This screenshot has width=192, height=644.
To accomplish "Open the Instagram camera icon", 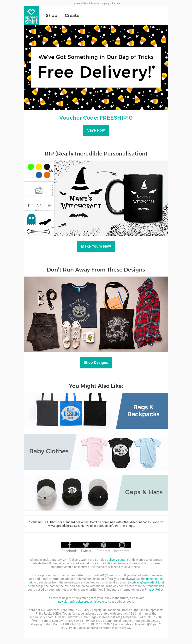I will pos(122,545).
